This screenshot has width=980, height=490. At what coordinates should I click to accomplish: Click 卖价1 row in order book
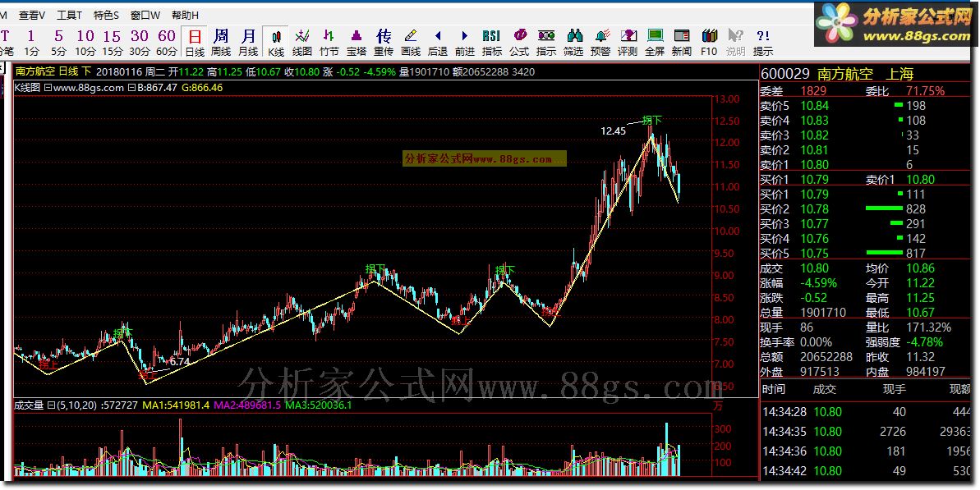click(865, 165)
